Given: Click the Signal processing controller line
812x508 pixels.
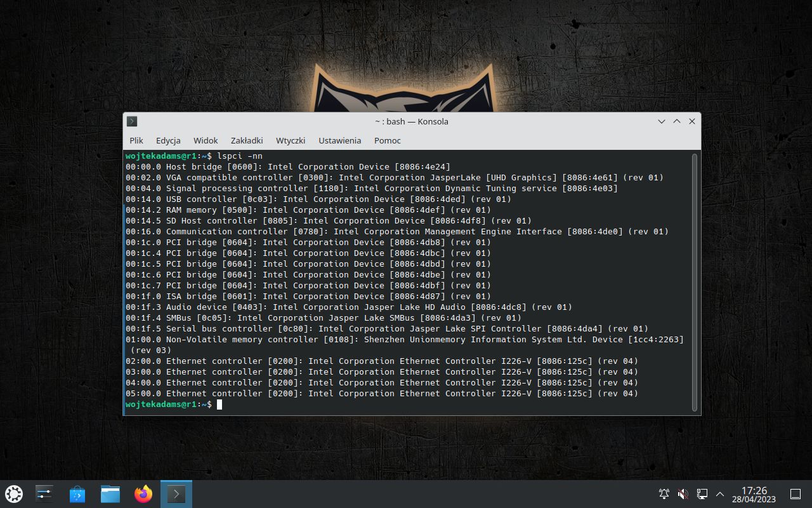Looking at the screenshot, I should click(372, 188).
